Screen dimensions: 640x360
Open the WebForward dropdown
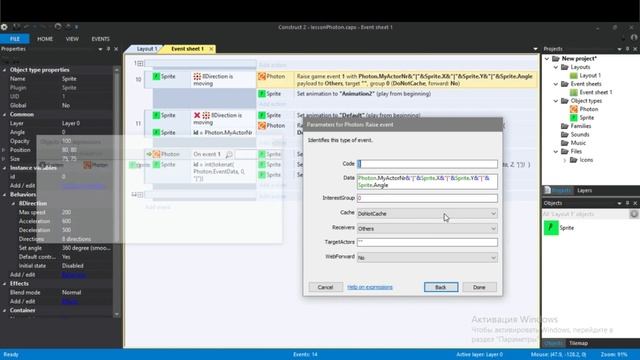[427, 258]
